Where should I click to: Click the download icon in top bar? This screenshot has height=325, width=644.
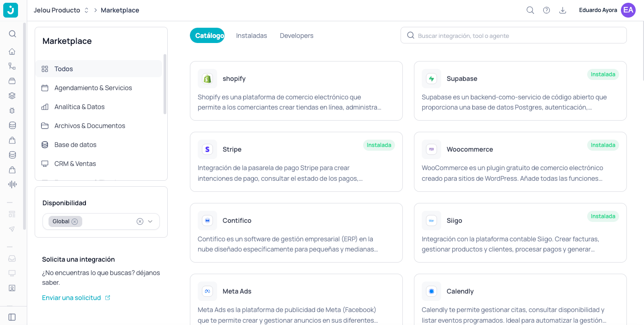[x=563, y=10]
